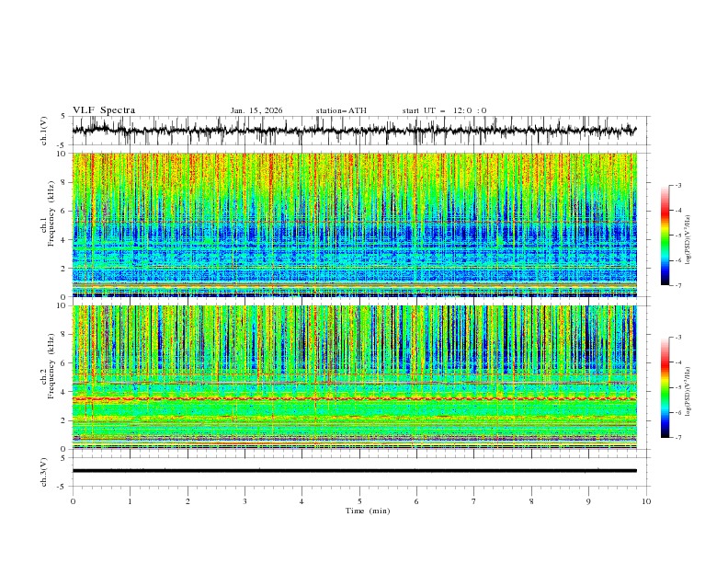The height and width of the screenshot is (563, 728).
Task: Click the "ch.3(V)" axis label
Action: [44, 472]
